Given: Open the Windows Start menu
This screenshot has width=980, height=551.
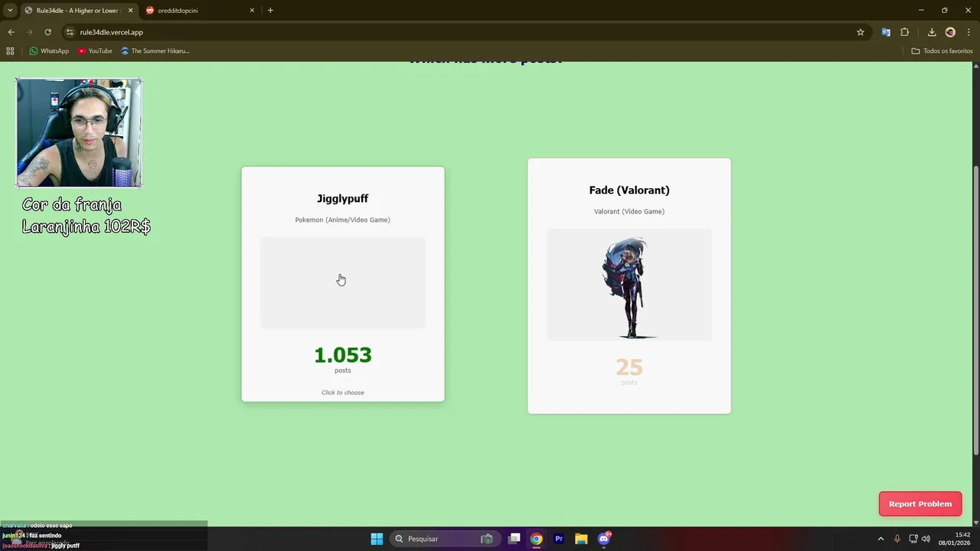Looking at the screenshot, I should tap(377, 539).
